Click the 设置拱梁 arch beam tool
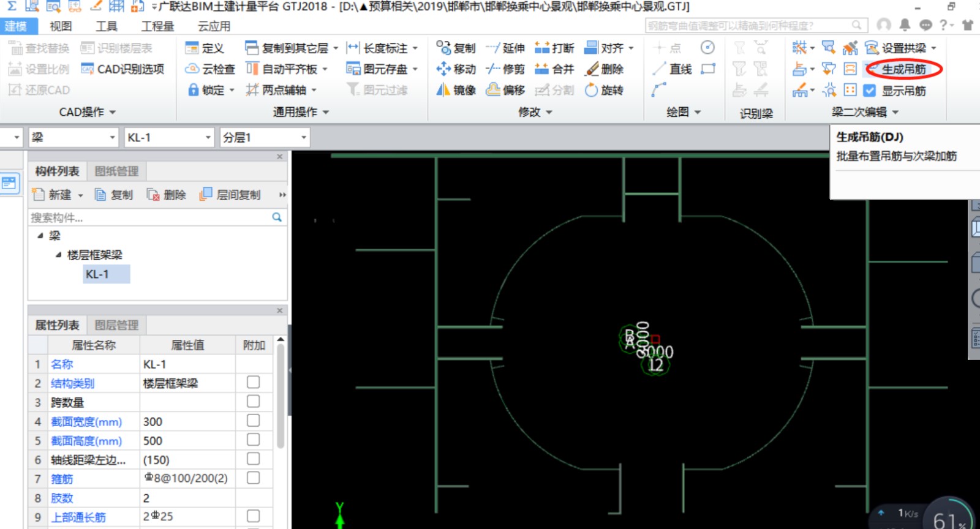 pos(901,48)
